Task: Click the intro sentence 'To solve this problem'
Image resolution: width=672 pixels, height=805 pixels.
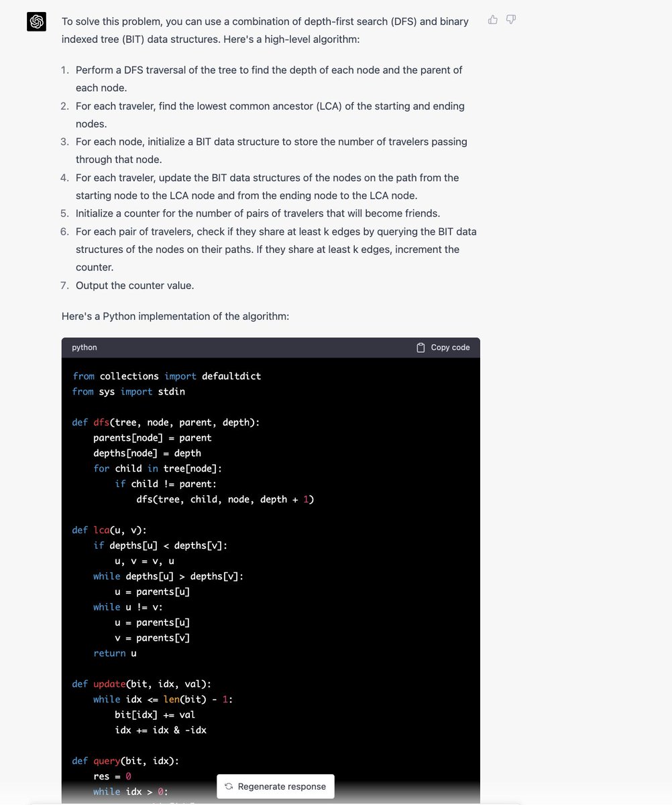Action: click(265, 30)
